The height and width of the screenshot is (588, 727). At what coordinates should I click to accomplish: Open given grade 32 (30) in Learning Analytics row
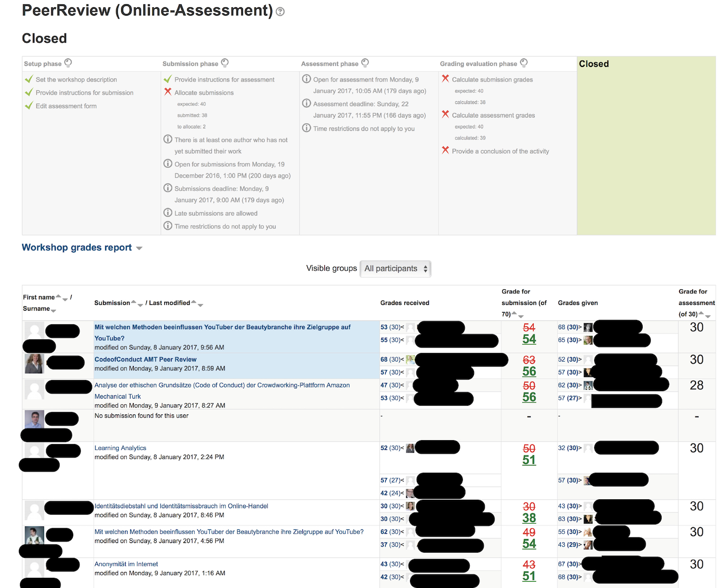[569, 448]
